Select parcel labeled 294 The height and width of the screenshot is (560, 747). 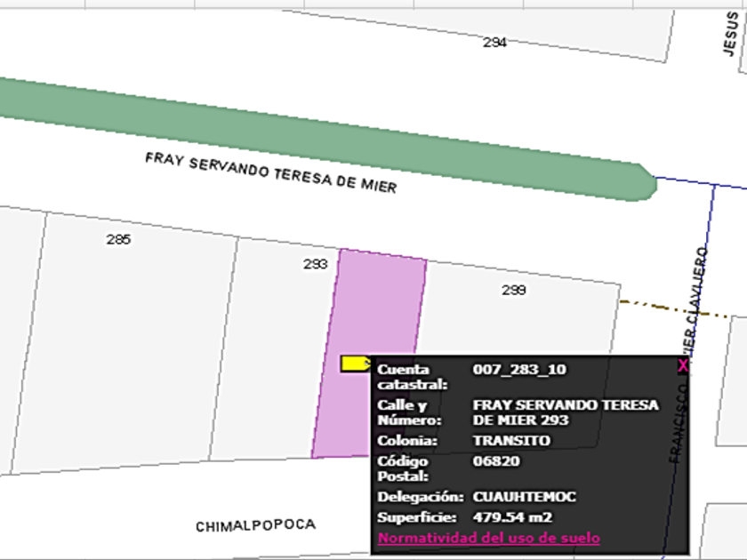pyautogui.click(x=477, y=34)
